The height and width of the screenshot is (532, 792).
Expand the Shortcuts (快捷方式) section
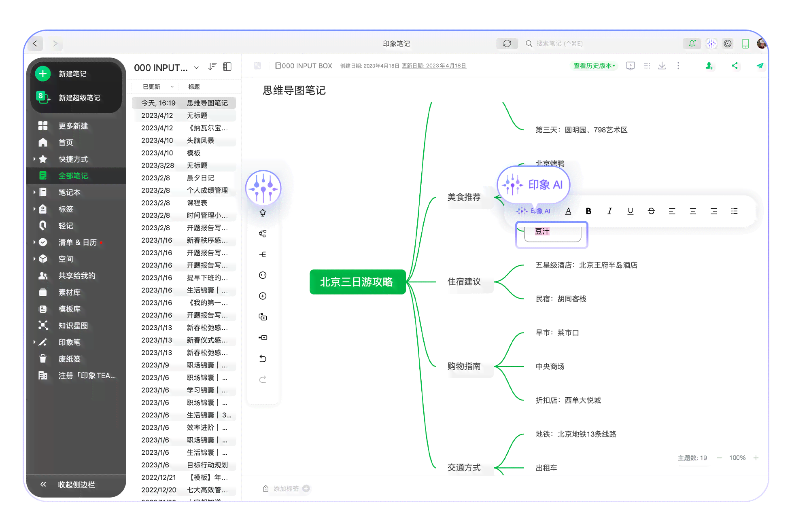[34, 159]
